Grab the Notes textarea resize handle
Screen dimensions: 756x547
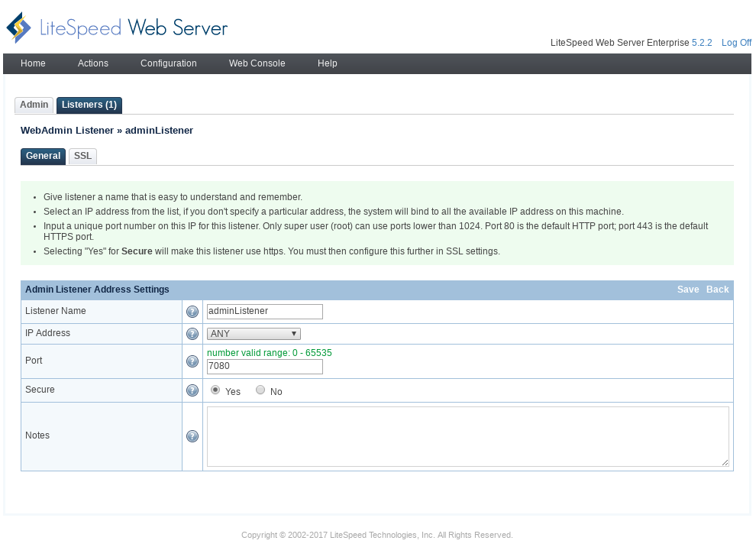coord(725,463)
